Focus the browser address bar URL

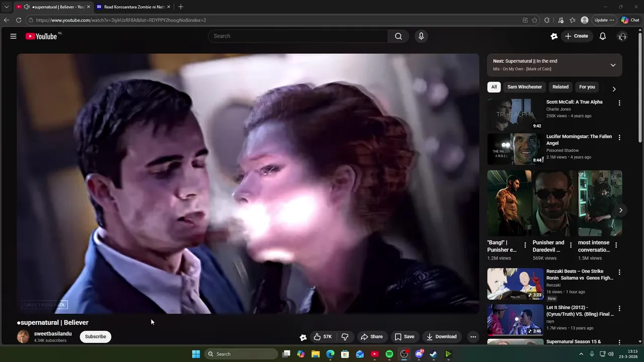[x=121, y=20]
